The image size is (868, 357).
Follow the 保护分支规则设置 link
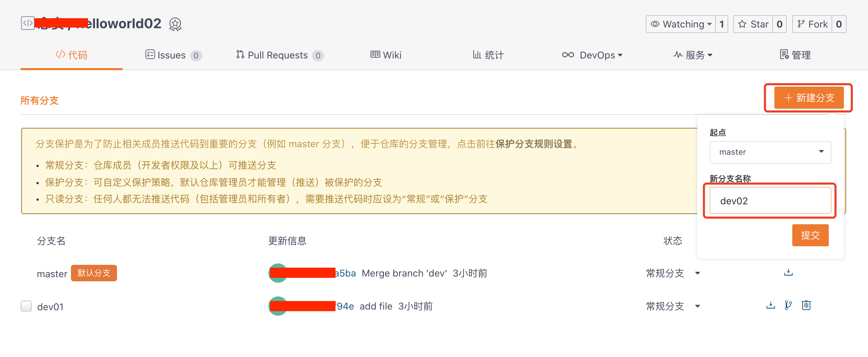point(534,144)
